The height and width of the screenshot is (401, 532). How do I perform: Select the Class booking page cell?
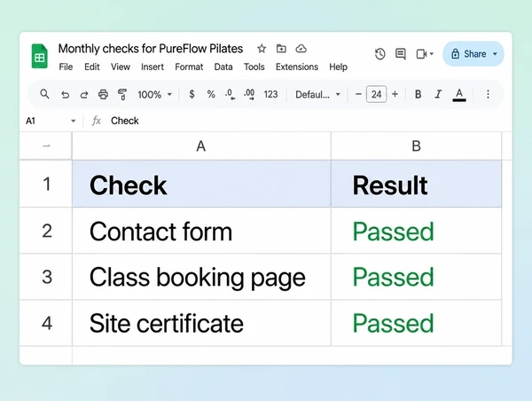click(x=201, y=277)
